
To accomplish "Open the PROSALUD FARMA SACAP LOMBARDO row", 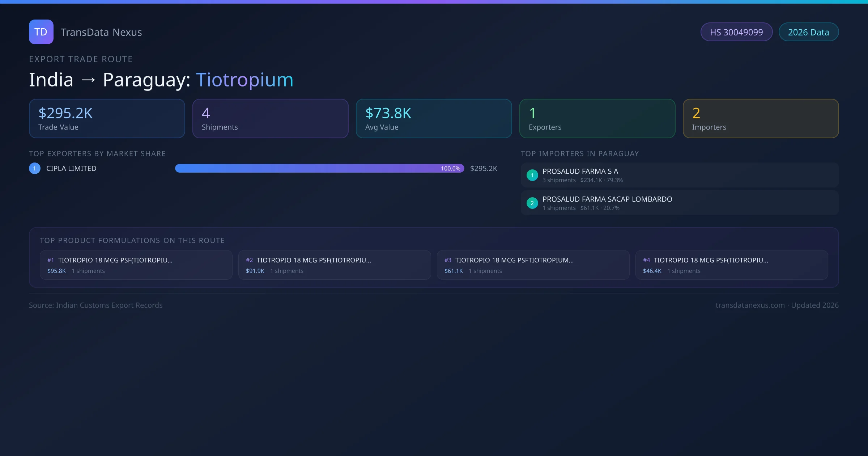I will (680, 203).
